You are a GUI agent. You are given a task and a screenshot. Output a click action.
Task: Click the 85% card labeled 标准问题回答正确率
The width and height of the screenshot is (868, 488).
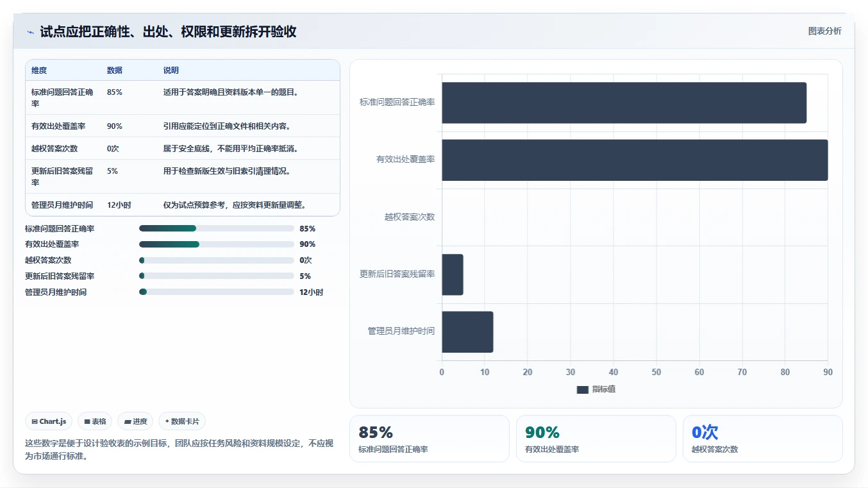[x=430, y=439]
